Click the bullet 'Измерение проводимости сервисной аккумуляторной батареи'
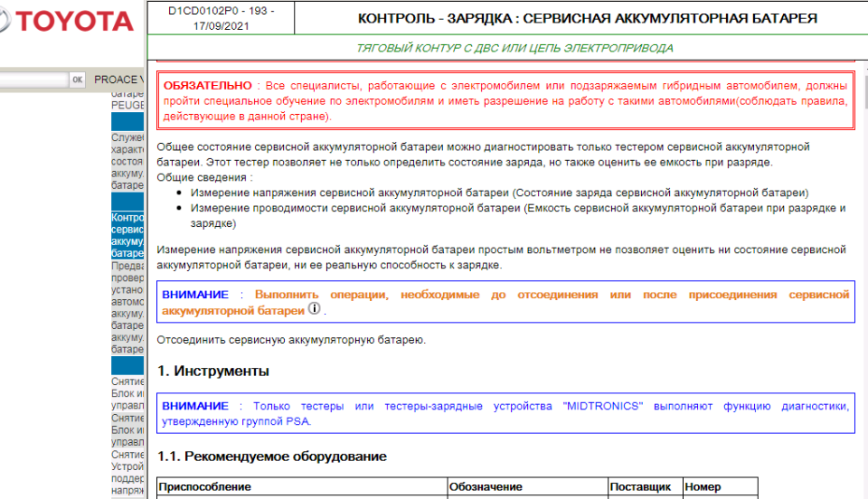 518,216
